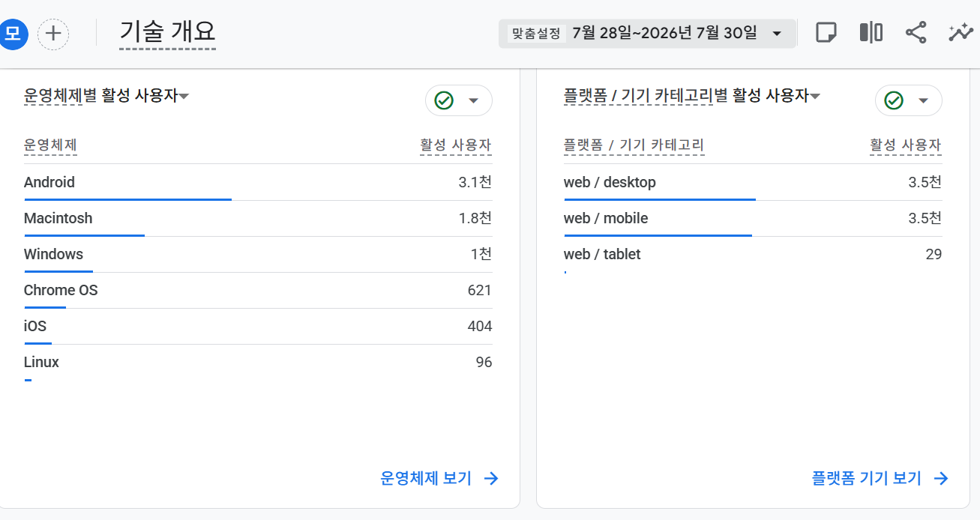Add a new comparison with plus icon

point(53,34)
